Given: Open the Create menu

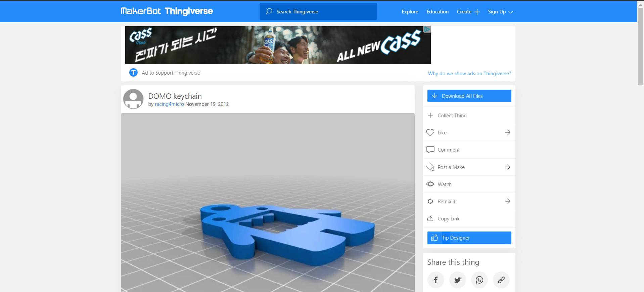Looking at the screenshot, I should (468, 12).
